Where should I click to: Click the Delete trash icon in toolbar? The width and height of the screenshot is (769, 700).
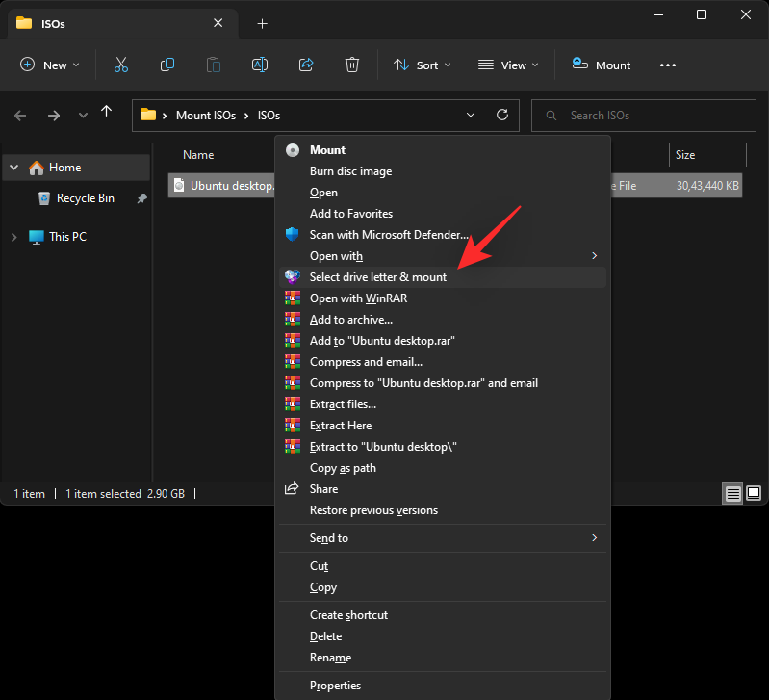click(x=352, y=65)
